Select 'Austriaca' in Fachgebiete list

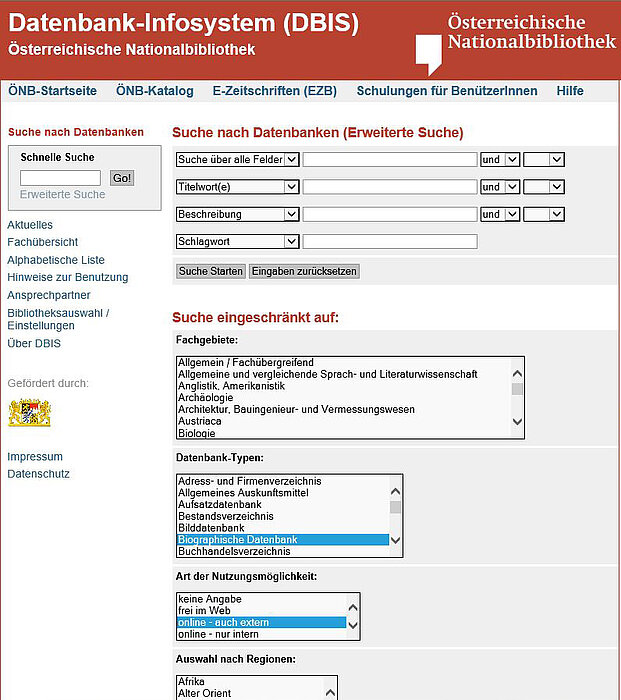point(343,421)
